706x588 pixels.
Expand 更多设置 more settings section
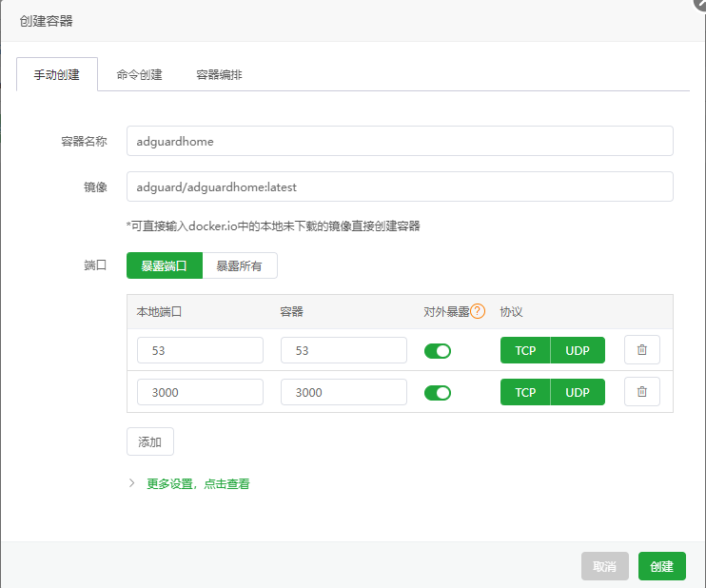click(x=197, y=483)
